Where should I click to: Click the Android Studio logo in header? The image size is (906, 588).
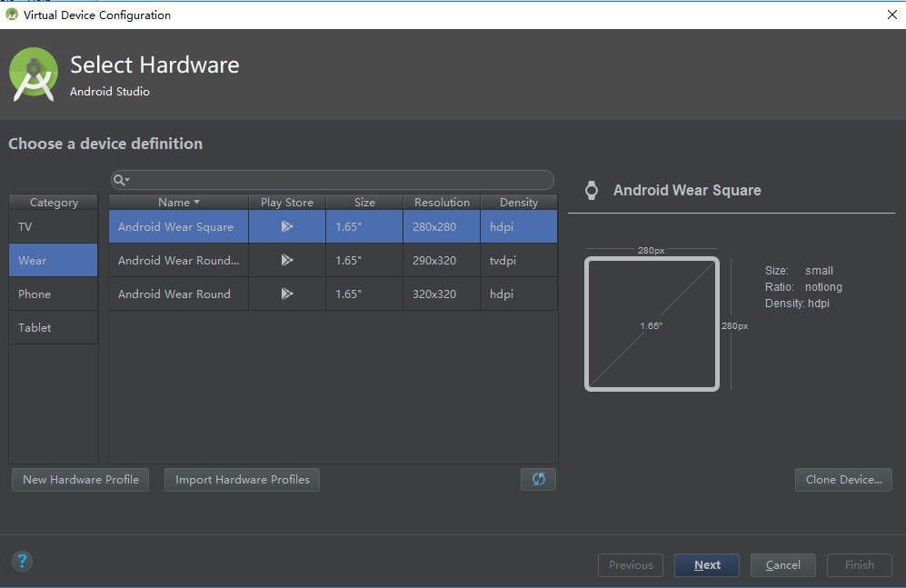pyautogui.click(x=34, y=75)
